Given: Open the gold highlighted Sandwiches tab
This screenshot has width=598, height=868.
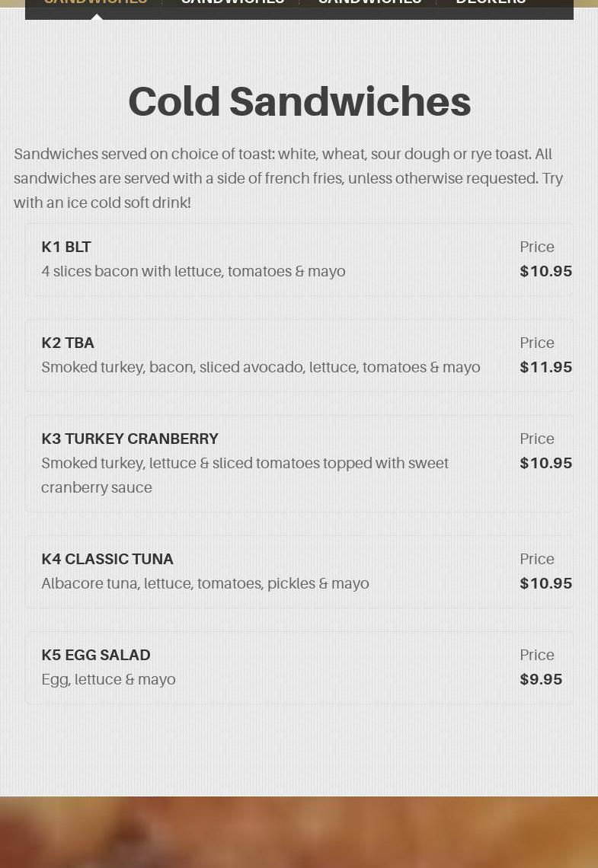Looking at the screenshot, I should (x=95, y=3).
